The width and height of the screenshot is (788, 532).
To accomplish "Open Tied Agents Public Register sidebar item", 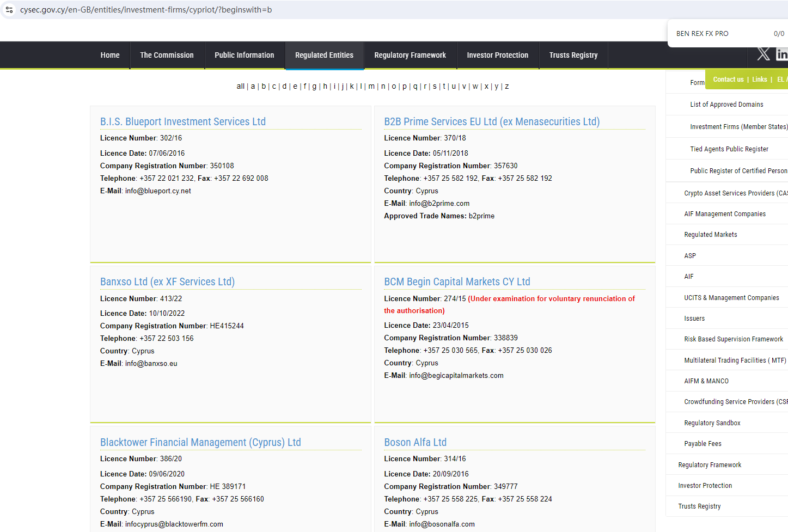I will pos(729,149).
